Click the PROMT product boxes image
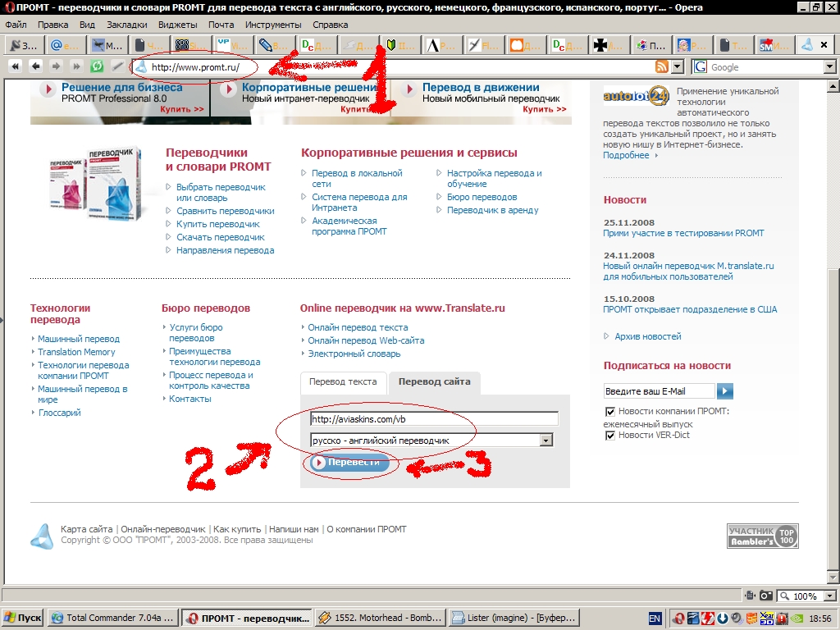Viewport: 840px width, 630px height. click(x=95, y=185)
